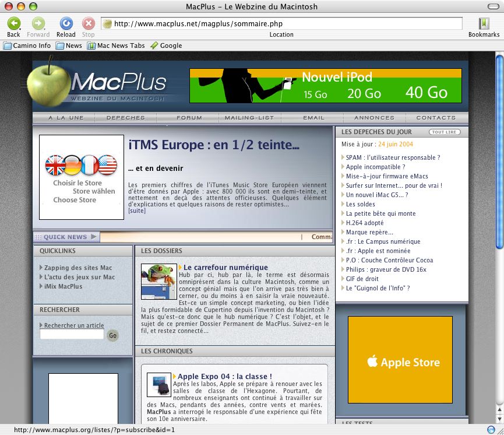
Task: Open the DEPECHES tab
Action: click(x=126, y=118)
